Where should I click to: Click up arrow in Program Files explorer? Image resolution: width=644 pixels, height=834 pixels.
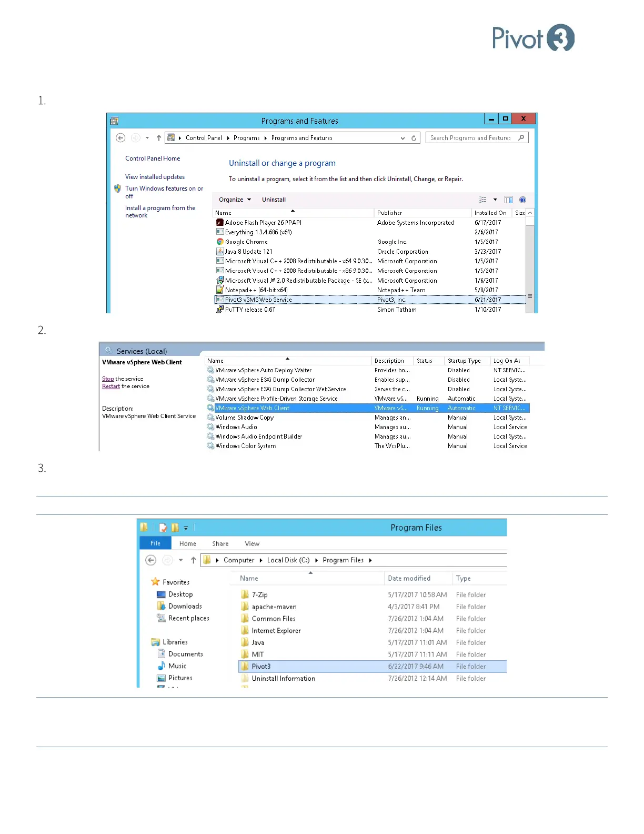pos(193,560)
